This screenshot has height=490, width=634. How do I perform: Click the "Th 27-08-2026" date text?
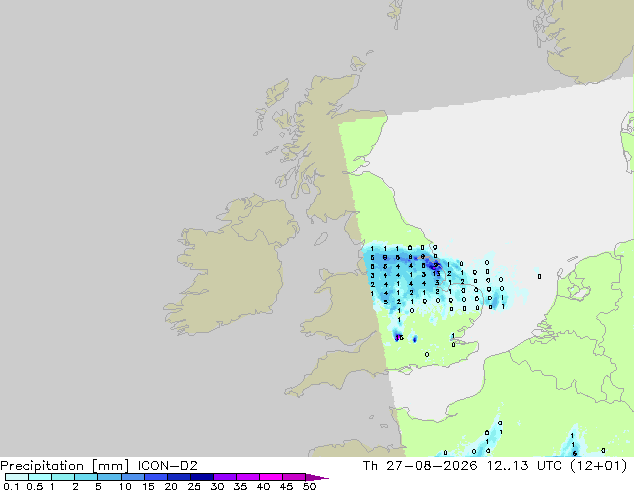[x=420, y=466]
